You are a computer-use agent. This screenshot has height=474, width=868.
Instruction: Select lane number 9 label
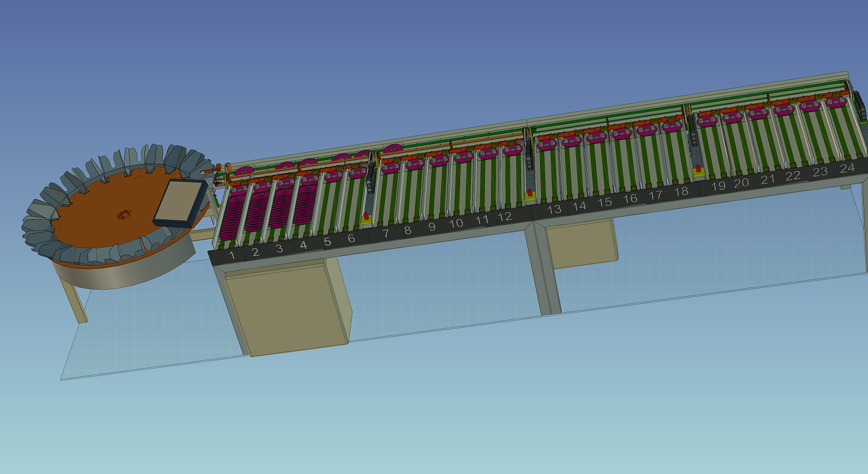pyautogui.click(x=432, y=227)
